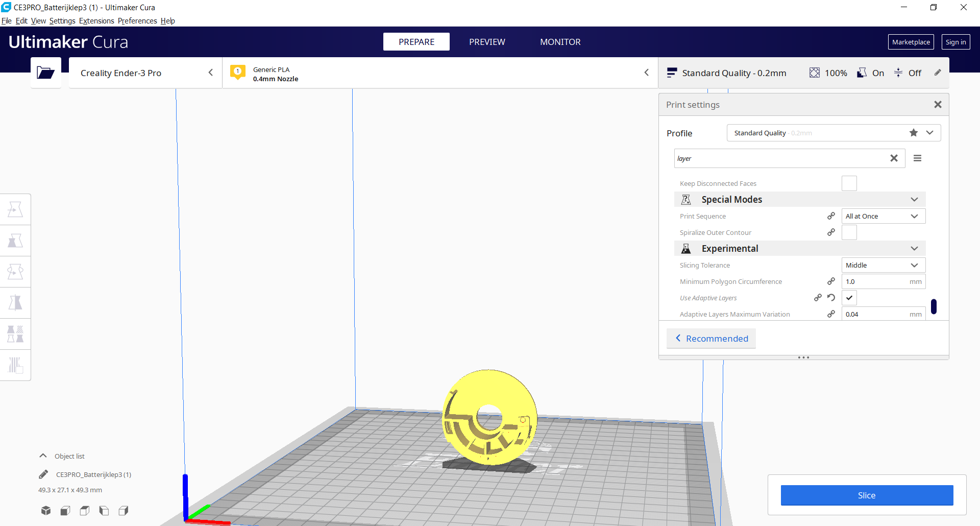Expand the Generic PLA material selector

440,73
